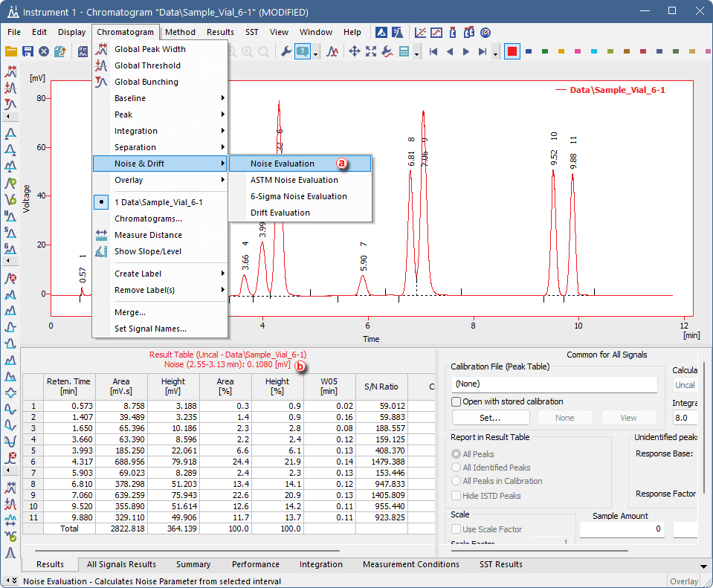This screenshot has width=713, height=588.
Task: Choose ASTM Noise Evaluation
Action: tap(300, 180)
